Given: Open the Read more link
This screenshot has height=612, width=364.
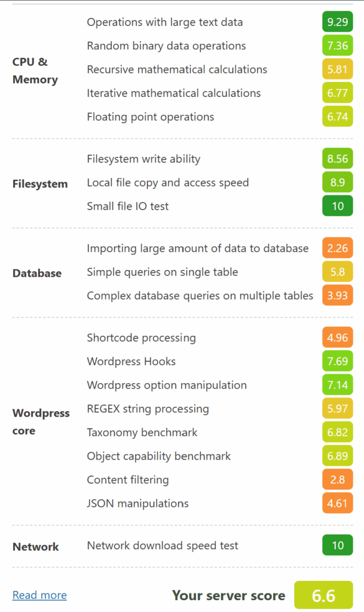Looking at the screenshot, I should click(x=39, y=595).
